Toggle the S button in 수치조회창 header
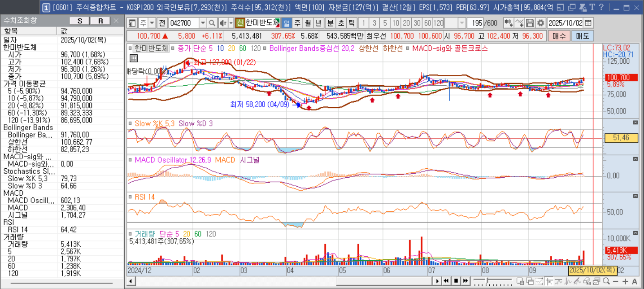 coord(79,21)
